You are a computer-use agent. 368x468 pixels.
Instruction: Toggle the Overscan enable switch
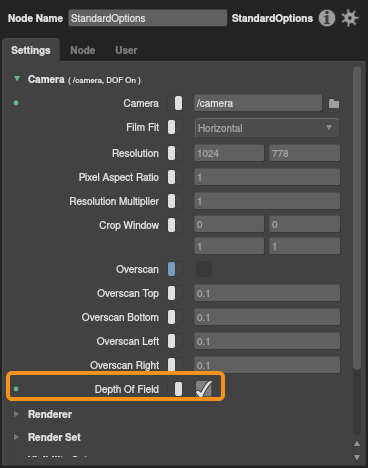175,269
